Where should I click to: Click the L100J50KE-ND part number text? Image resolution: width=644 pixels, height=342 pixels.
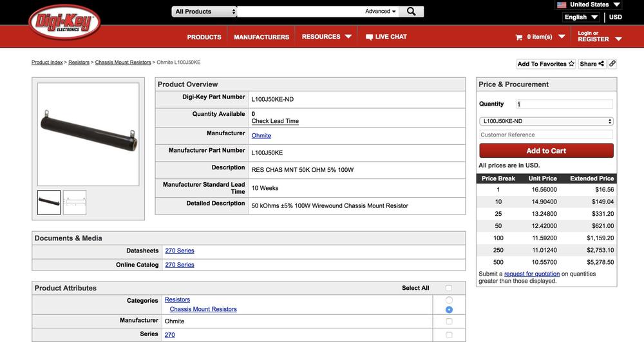[x=272, y=99]
